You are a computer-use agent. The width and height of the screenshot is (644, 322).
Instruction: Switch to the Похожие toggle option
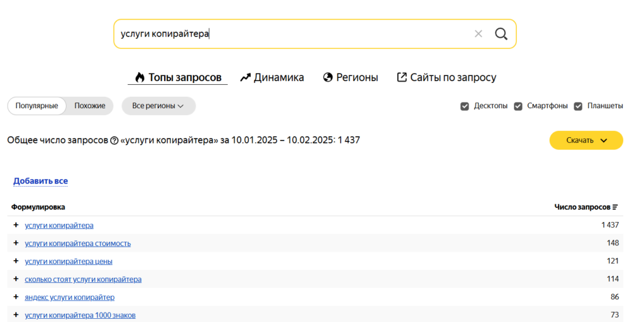click(89, 106)
